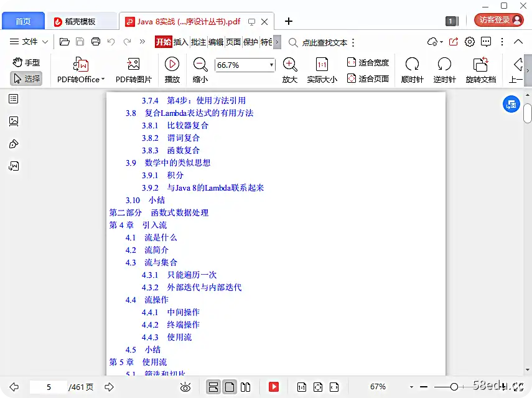The height and width of the screenshot is (398, 532).
Task: Open the 67% zoom dropdown arrow
Action: point(411,387)
